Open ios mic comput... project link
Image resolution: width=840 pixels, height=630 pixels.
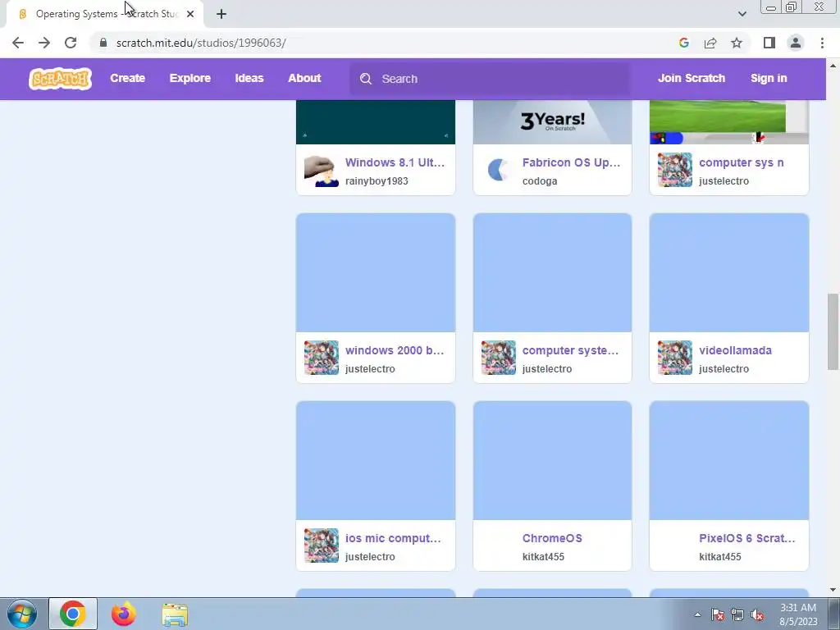click(393, 538)
